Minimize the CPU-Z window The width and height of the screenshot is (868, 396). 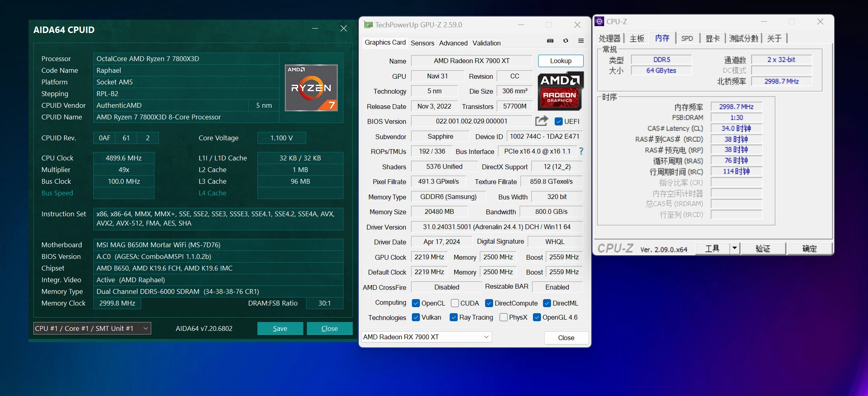tap(764, 21)
